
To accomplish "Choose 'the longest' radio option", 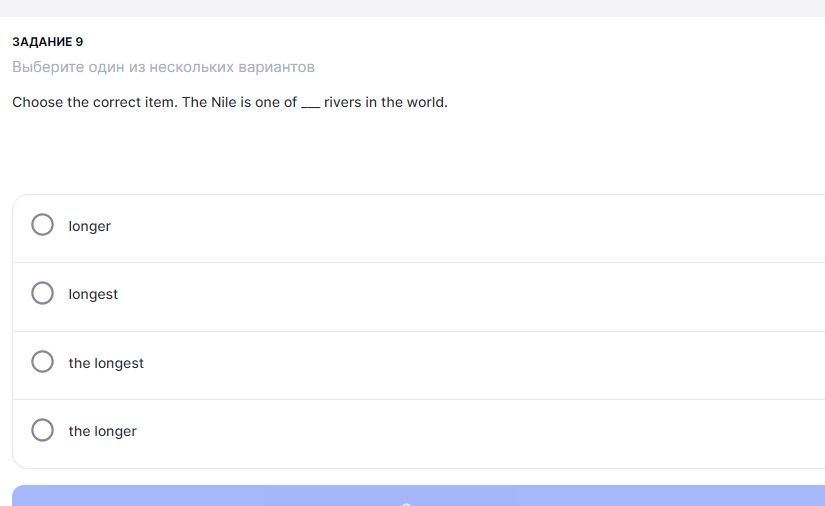I will tap(42, 362).
